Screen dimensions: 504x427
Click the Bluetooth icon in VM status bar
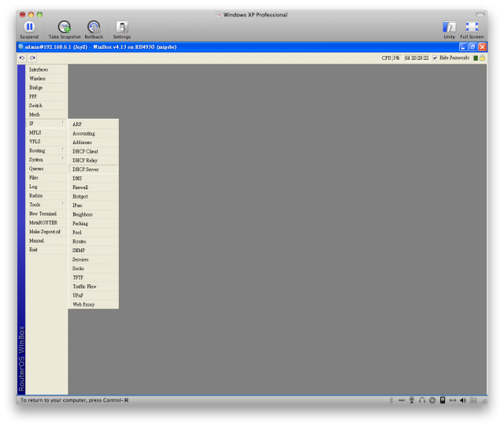391,400
